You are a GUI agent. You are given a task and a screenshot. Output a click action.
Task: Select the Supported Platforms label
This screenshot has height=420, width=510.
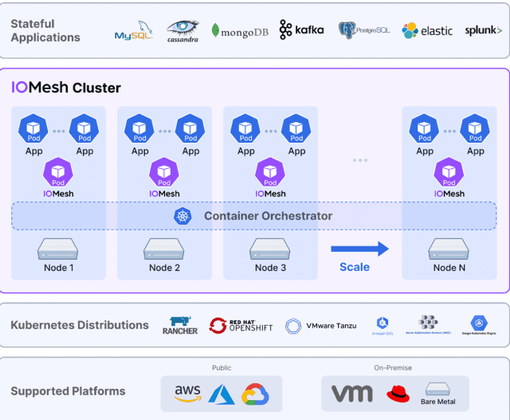(x=68, y=391)
